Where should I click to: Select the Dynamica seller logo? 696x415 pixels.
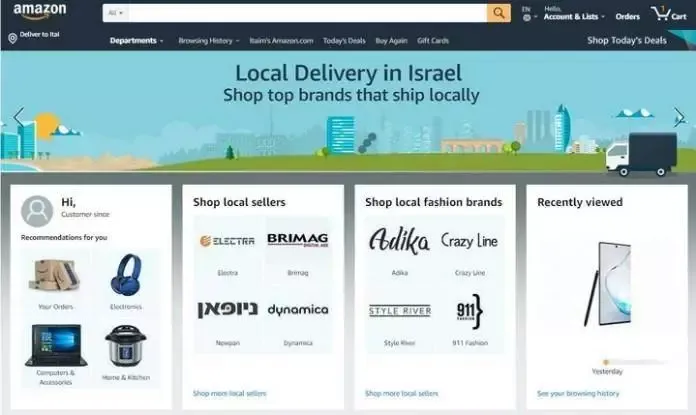(298, 310)
